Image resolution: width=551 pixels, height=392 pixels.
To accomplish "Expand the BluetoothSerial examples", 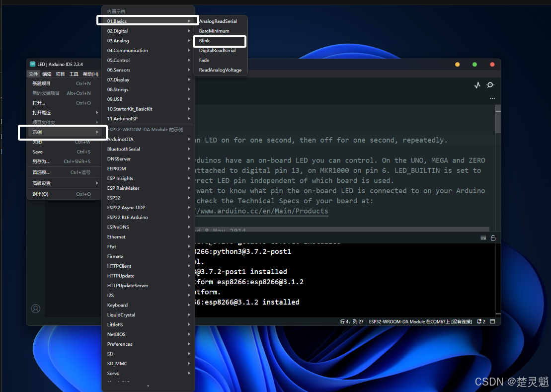I will (x=148, y=149).
